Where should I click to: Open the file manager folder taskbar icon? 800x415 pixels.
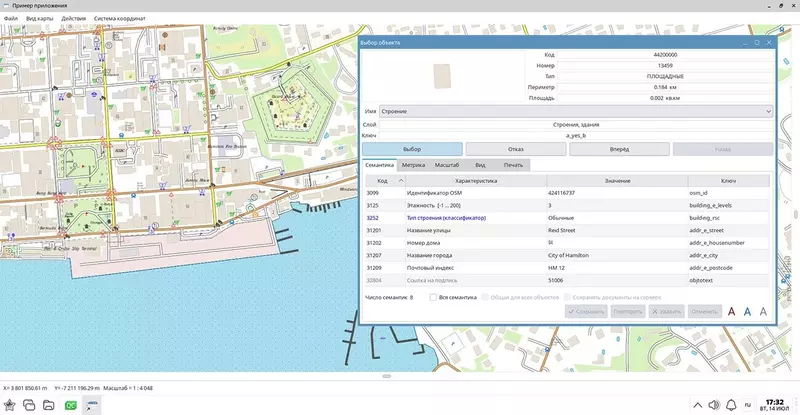click(x=48, y=405)
